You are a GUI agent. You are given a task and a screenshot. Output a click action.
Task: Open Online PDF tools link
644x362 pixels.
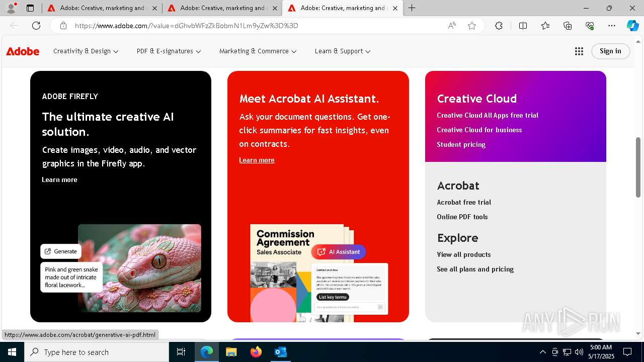tap(462, 217)
